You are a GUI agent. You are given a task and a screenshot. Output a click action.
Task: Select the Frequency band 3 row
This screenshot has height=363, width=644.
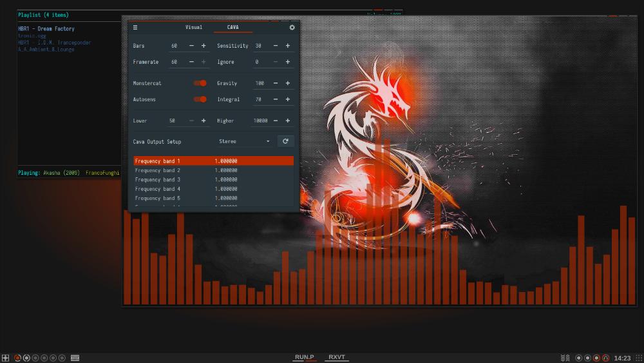(214, 180)
